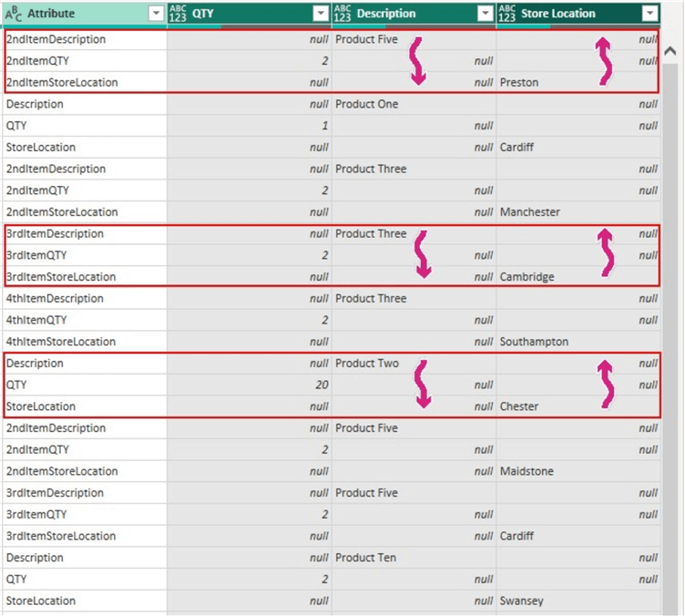This screenshot has height=616, width=685.
Task: Select the '4thItemDescription' attribute cell
Action: click(x=85, y=298)
